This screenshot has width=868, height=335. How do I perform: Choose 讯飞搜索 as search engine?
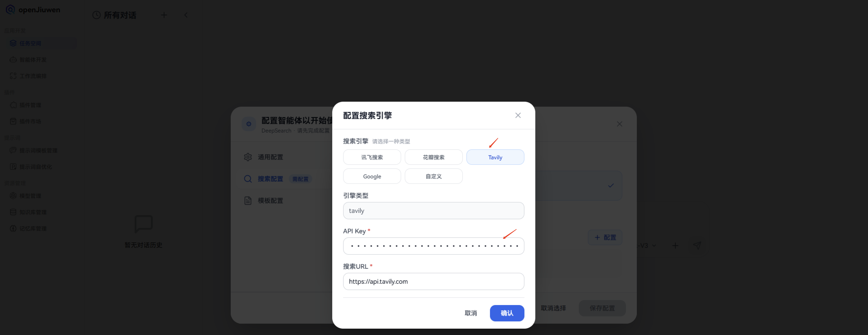coord(372,157)
